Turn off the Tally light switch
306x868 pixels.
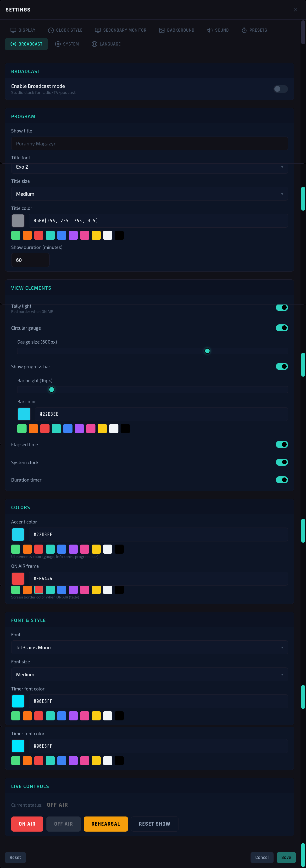click(x=282, y=307)
